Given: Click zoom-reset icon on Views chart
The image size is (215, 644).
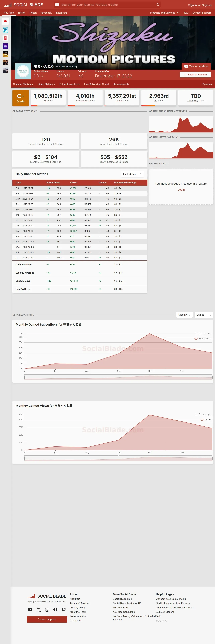Looking at the screenshot, I should (x=200, y=415).
